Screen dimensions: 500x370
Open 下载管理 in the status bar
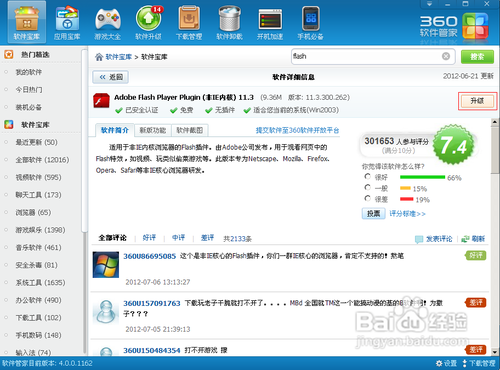point(479,363)
